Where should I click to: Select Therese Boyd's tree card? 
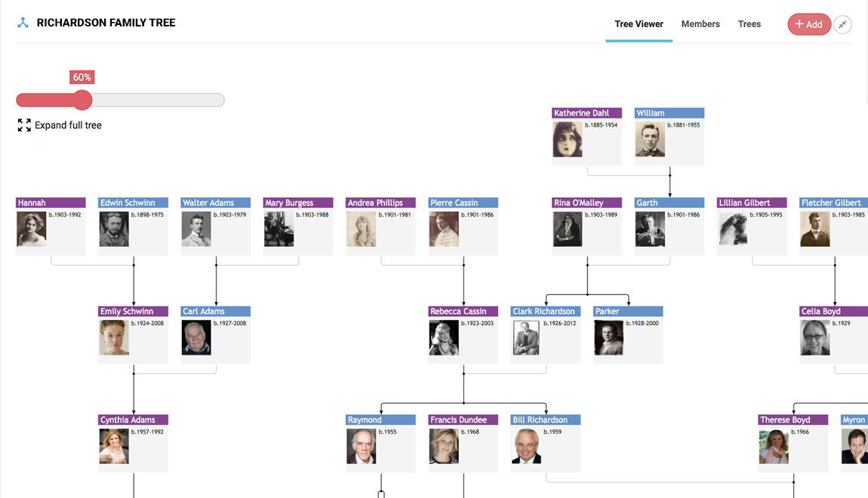coord(793,442)
